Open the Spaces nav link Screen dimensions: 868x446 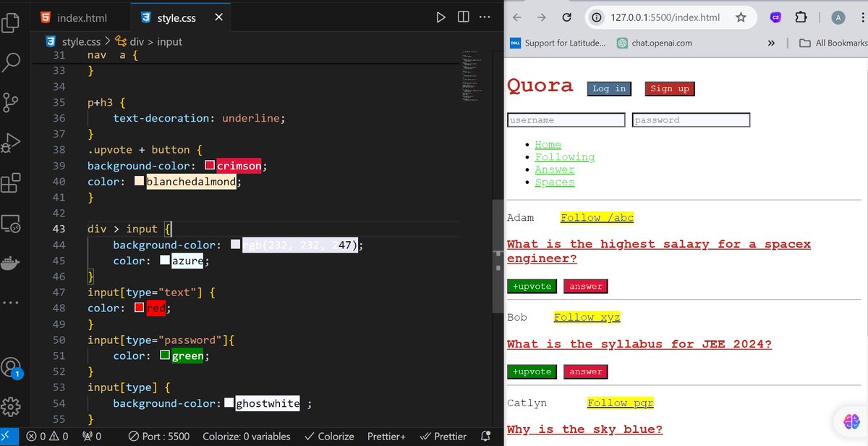[555, 182]
